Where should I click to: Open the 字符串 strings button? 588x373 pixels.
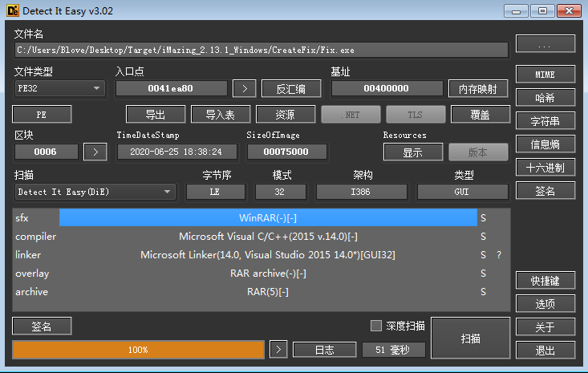pyautogui.click(x=545, y=121)
